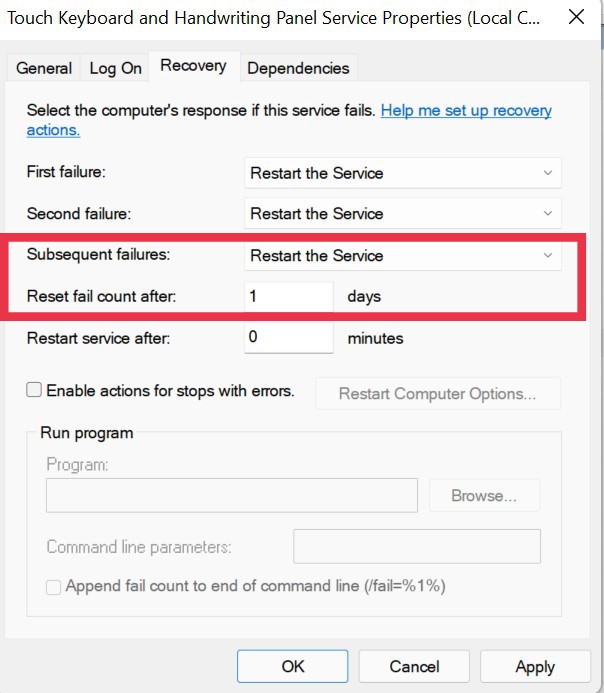Switch to the General tab
Viewport: 604px width, 693px height.
point(44,68)
